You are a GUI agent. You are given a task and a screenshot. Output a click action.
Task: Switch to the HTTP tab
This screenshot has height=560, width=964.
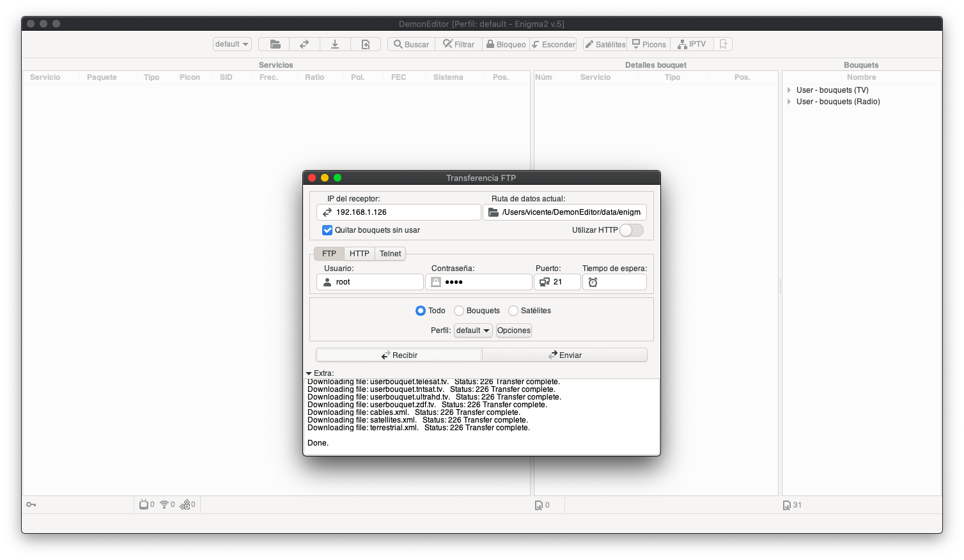[359, 254]
